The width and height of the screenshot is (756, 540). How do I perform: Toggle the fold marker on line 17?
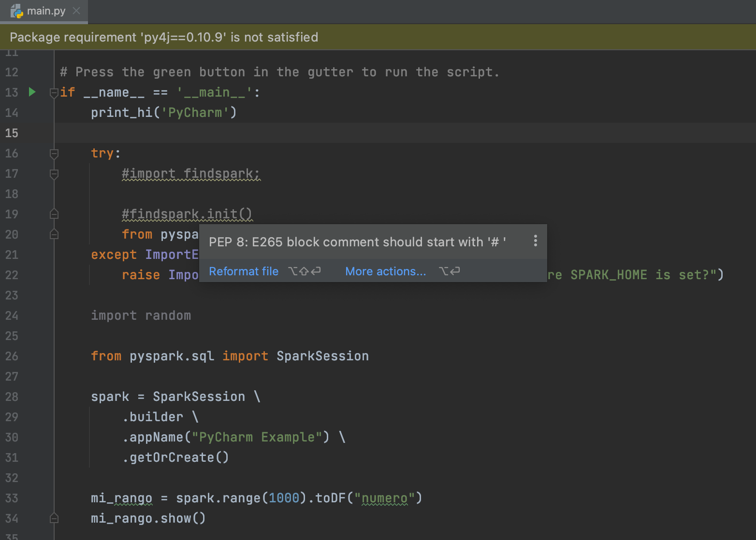54,174
